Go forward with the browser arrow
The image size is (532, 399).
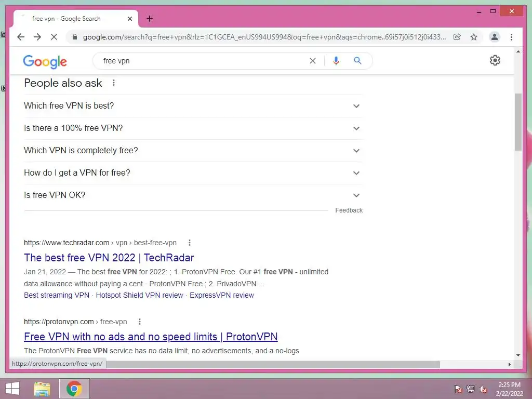click(x=37, y=37)
